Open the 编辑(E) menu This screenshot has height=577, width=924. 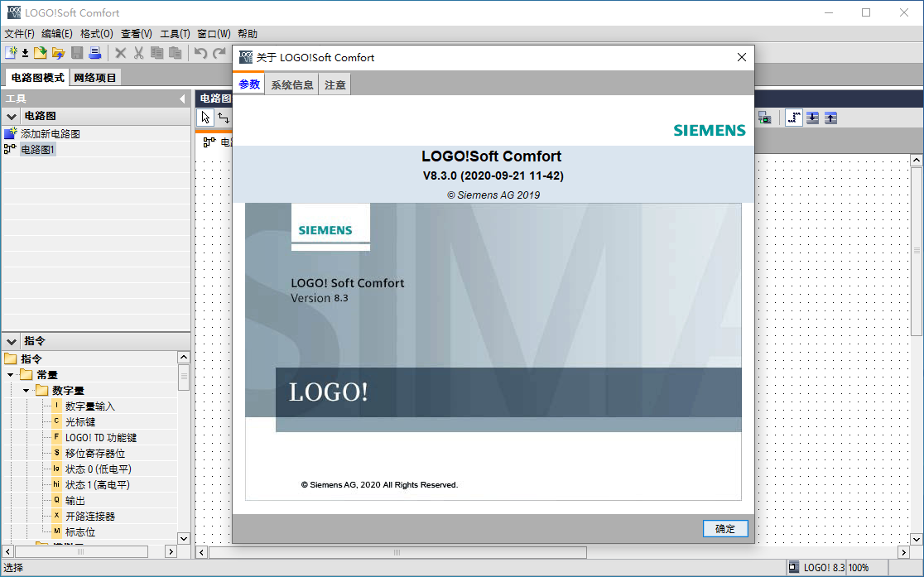pos(57,34)
